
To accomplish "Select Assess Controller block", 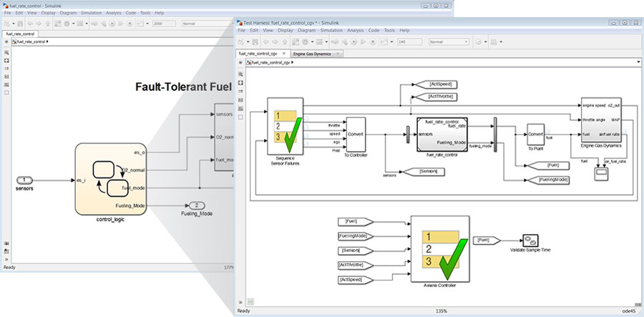I will (x=440, y=249).
